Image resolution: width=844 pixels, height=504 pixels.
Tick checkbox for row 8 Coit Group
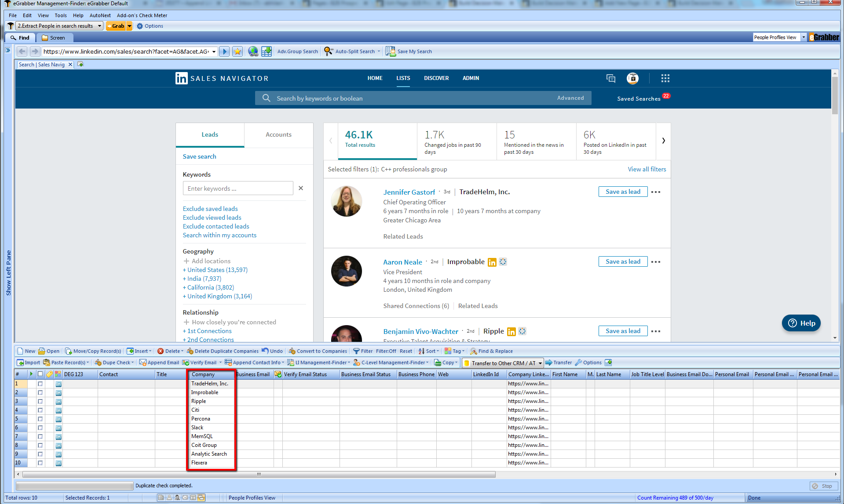pos(40,445)
